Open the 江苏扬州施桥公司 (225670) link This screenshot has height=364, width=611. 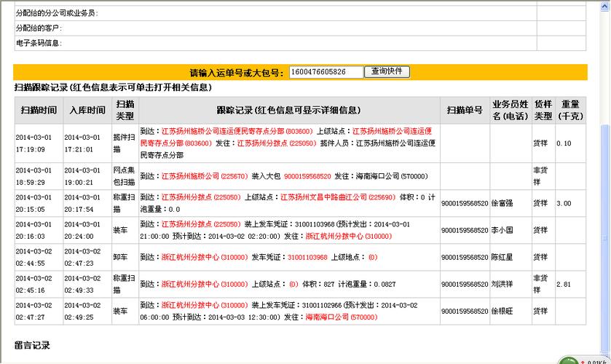point(204,176)
